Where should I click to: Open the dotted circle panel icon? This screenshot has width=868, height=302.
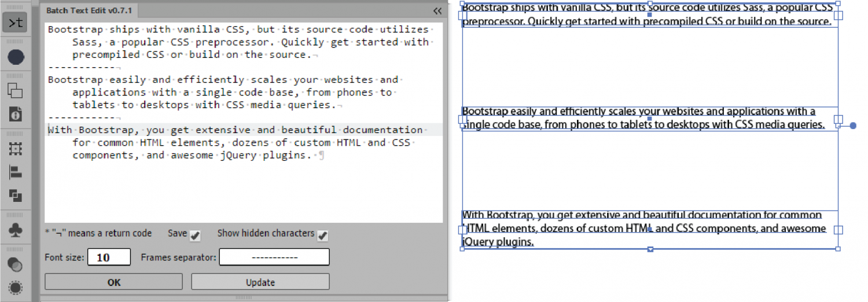click(16, 288)
